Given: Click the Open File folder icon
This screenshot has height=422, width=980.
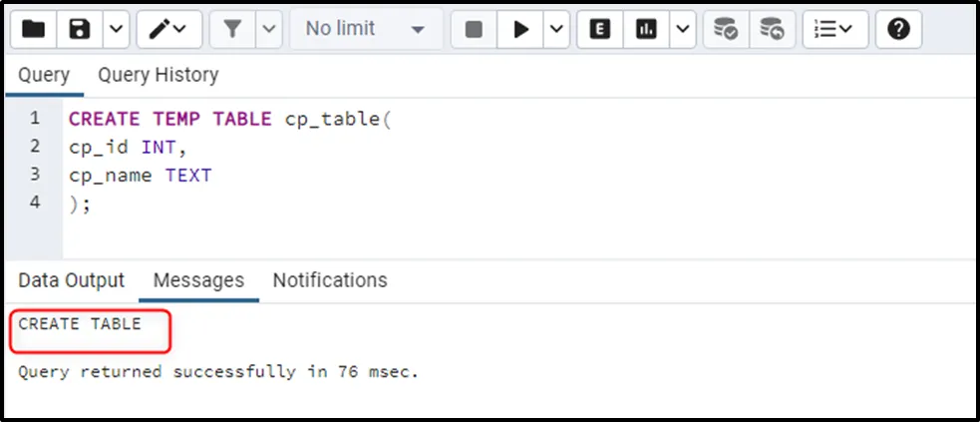Looking at the screenshot, I should click(34, 30).
